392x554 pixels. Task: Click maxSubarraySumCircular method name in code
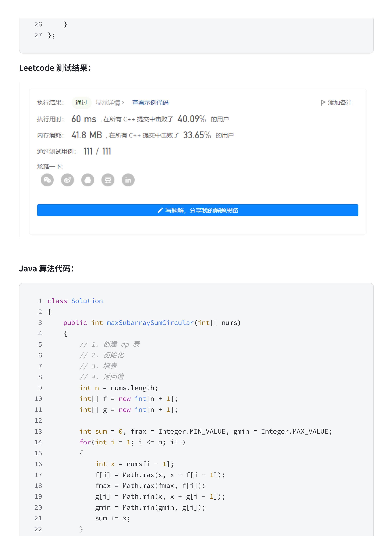150,323
